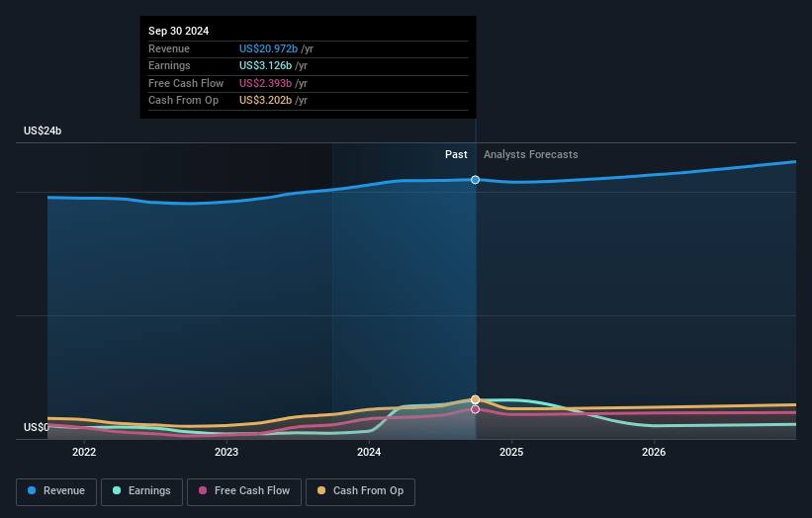Toggle the Revenue legend series
Screen dimensions: 812x518
(56, 491)
